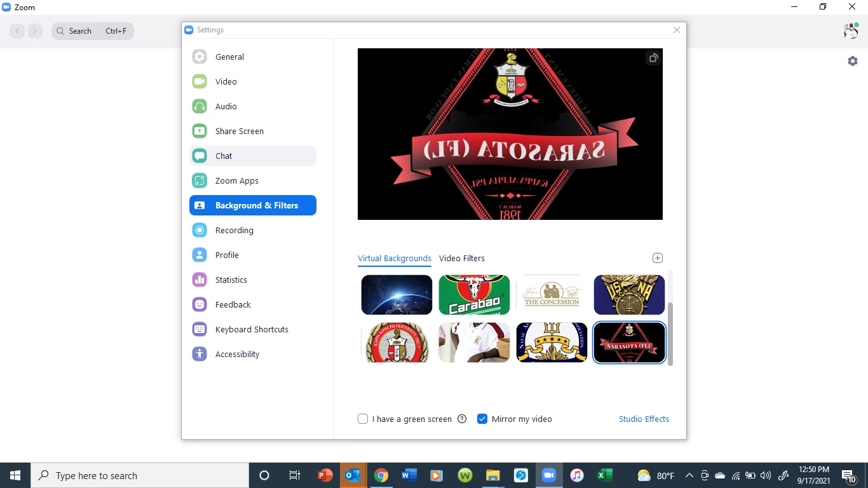This screenshot has width=868, height=488.
Task: Open green screen help tooltip icon
Action: (462, 419)
